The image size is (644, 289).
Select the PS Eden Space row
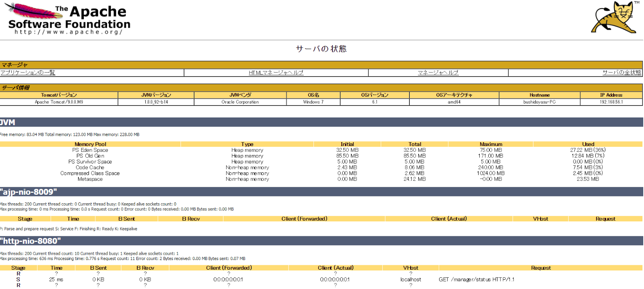coord(321,150)
